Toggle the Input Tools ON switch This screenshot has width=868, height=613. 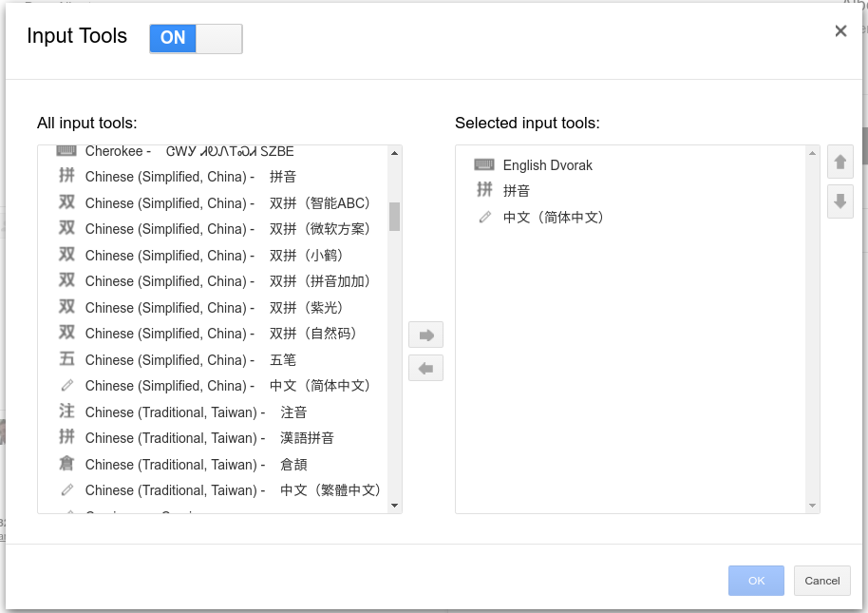196,38
